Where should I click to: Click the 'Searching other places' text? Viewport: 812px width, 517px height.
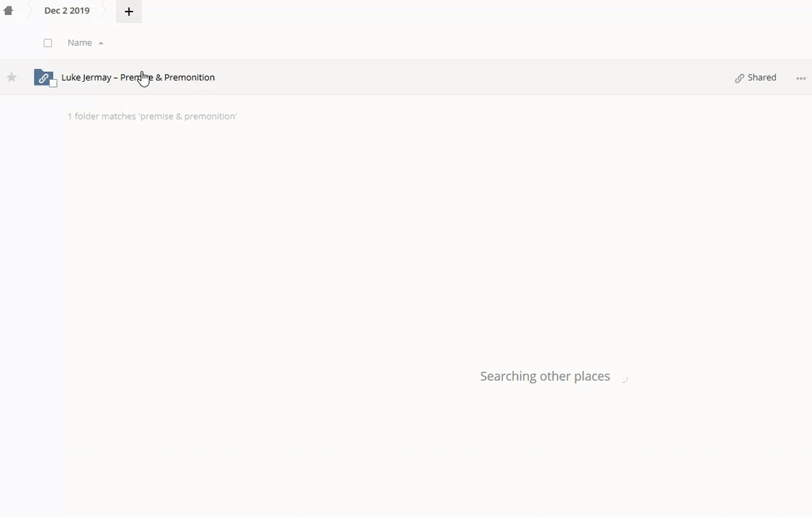click(x=545, y=376)
